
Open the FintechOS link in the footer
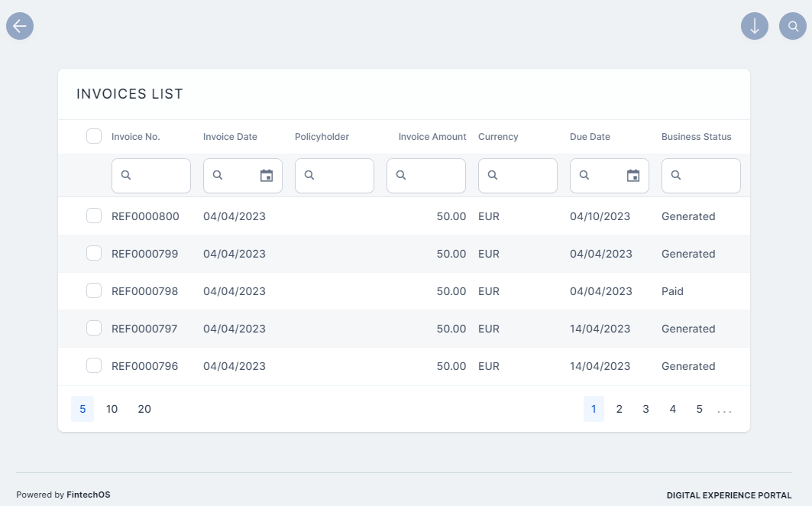88,495
